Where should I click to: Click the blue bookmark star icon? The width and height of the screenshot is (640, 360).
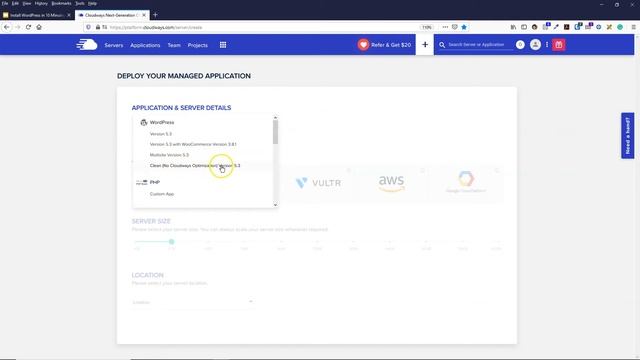[464, 27]
